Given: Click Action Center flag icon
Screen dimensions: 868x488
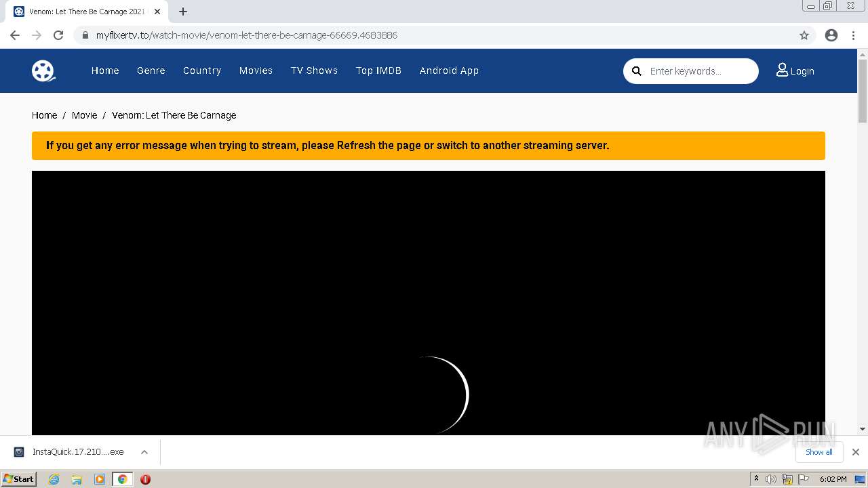Looking at the screenshot, I should (804, 479).
